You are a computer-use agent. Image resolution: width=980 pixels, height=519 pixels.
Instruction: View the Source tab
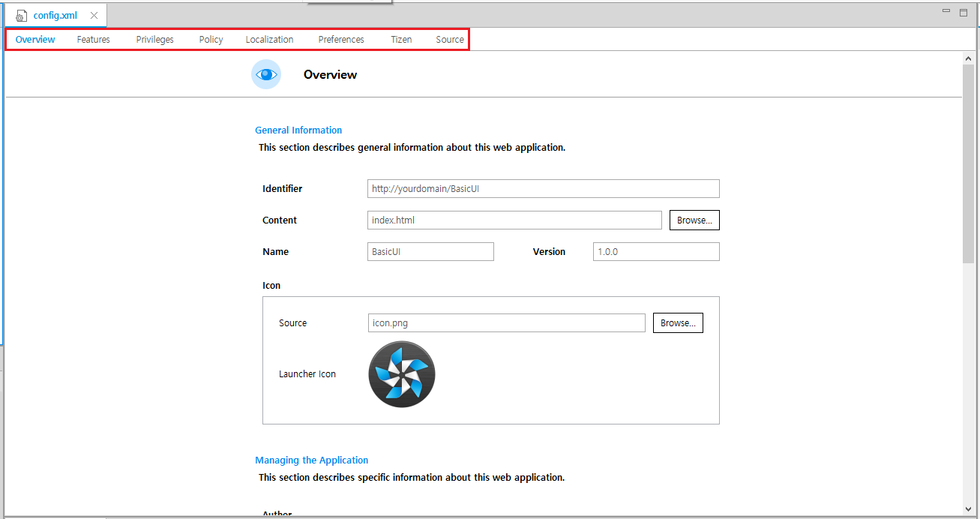pos(450,40)
